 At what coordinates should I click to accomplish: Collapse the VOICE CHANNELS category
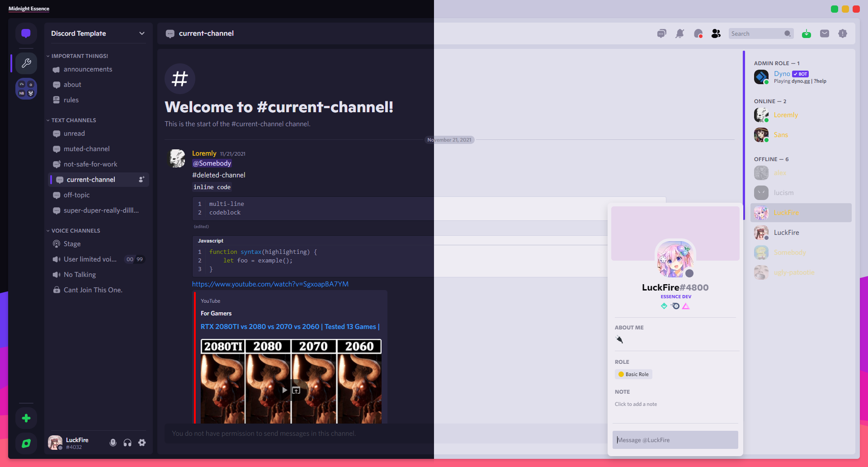pos(75,231)
